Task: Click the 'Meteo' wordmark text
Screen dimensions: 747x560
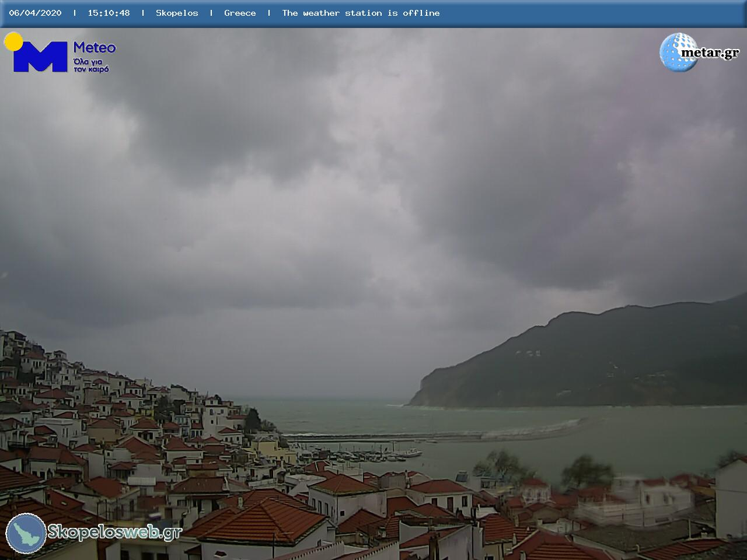Action: point(95,48)
